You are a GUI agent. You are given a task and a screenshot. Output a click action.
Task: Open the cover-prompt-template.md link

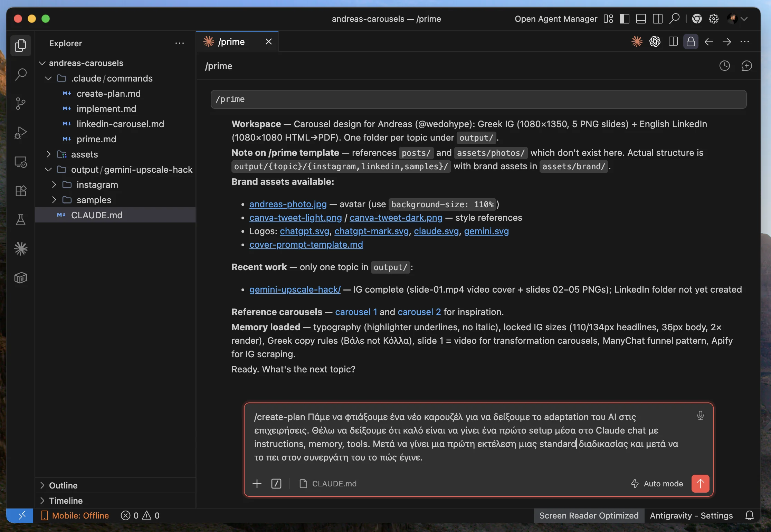(x=306, y=245)
